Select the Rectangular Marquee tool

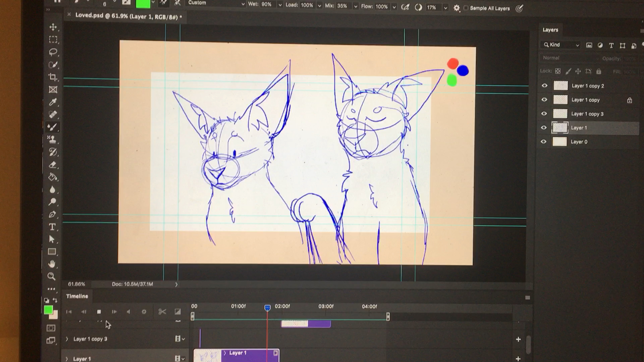pyautogui.click(x=53, y=40)
